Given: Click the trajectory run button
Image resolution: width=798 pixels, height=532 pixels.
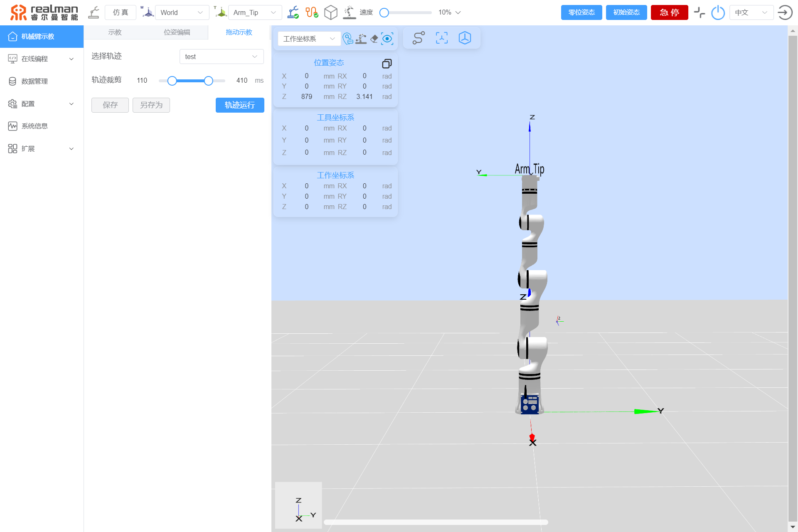Looking at the screenshot, I should point(239,105).
